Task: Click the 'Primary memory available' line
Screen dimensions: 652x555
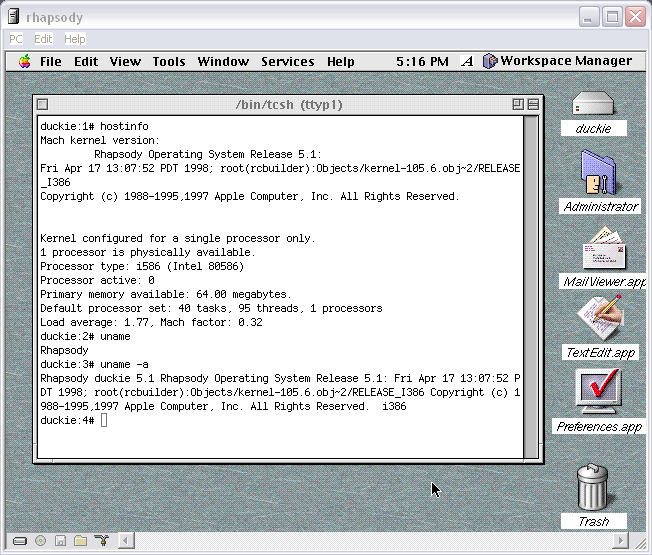Action: click(165, 294)
